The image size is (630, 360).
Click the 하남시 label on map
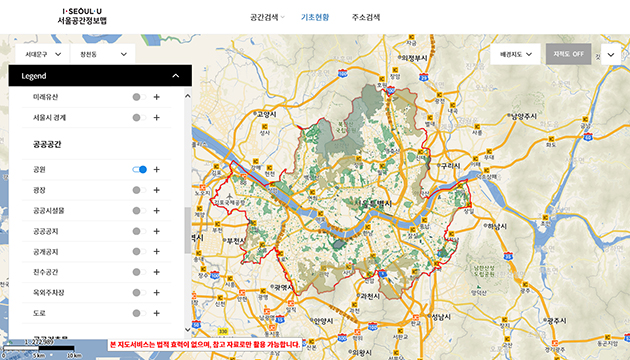(495, 226)
